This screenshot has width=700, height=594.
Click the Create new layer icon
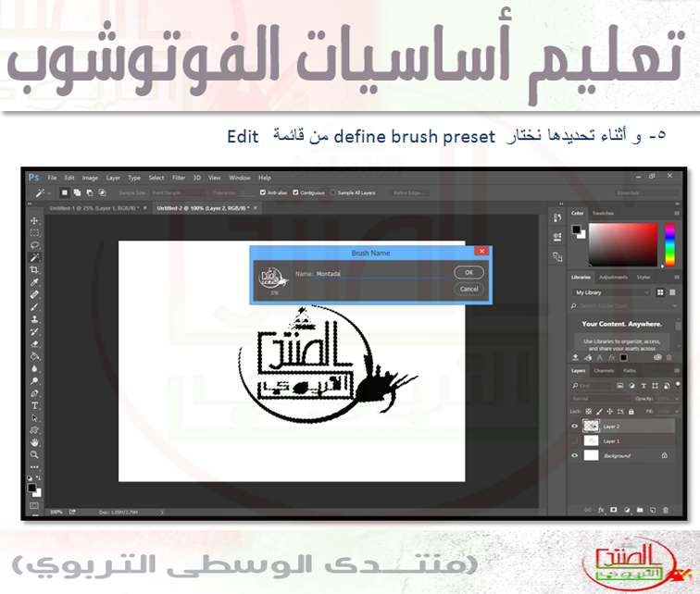pos(653,510)
